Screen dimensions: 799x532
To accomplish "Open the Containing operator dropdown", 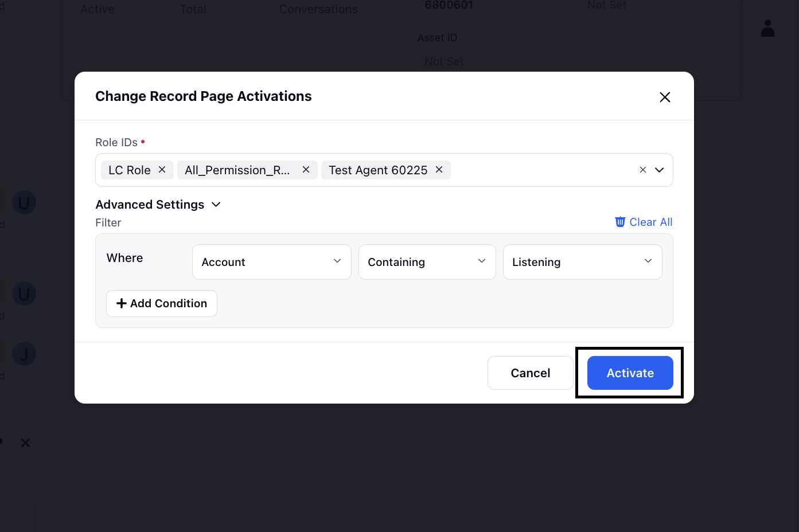I will click(427, 262).
